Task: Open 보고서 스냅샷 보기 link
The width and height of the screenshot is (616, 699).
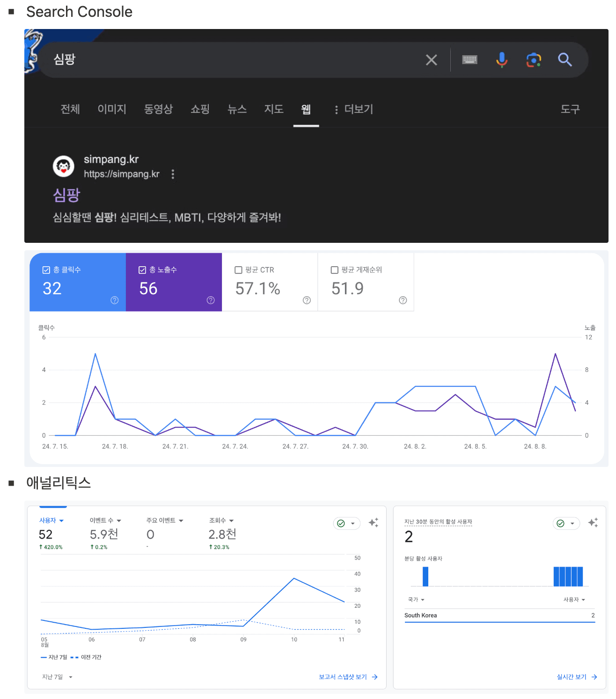Action: pos(348,677)
